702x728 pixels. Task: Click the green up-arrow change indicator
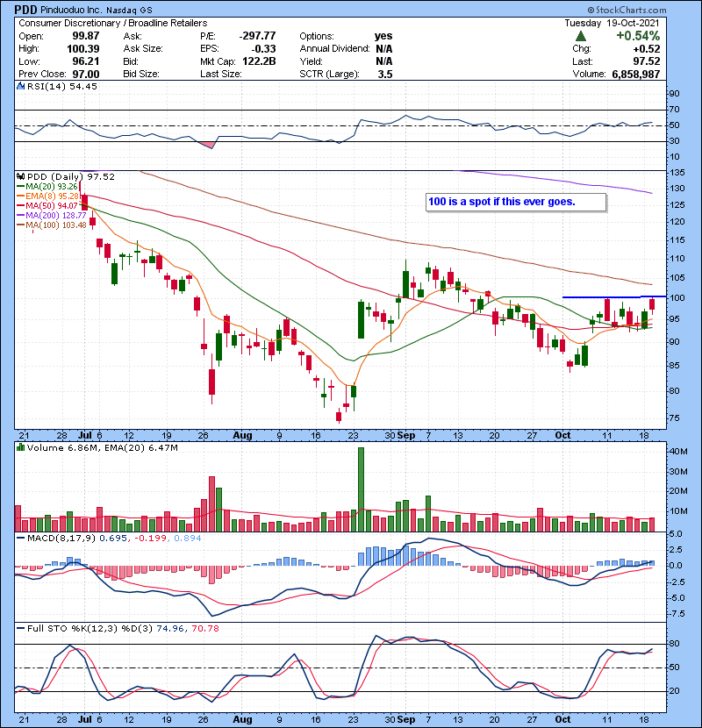point(581,36)
